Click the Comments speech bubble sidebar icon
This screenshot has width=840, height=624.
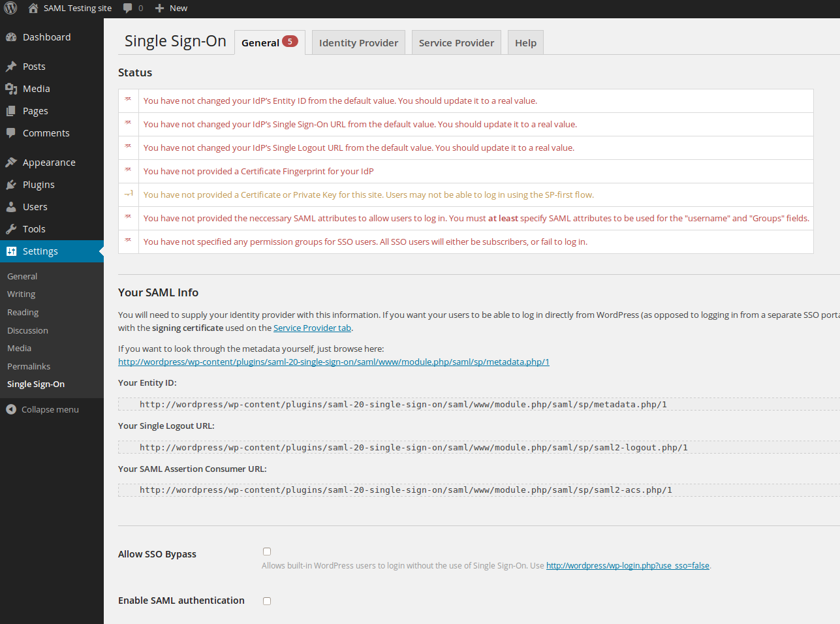coord(11,133)
